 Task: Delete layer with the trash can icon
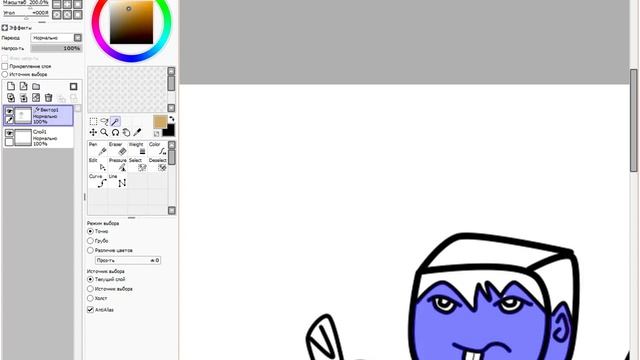click(x=49, y=98)
